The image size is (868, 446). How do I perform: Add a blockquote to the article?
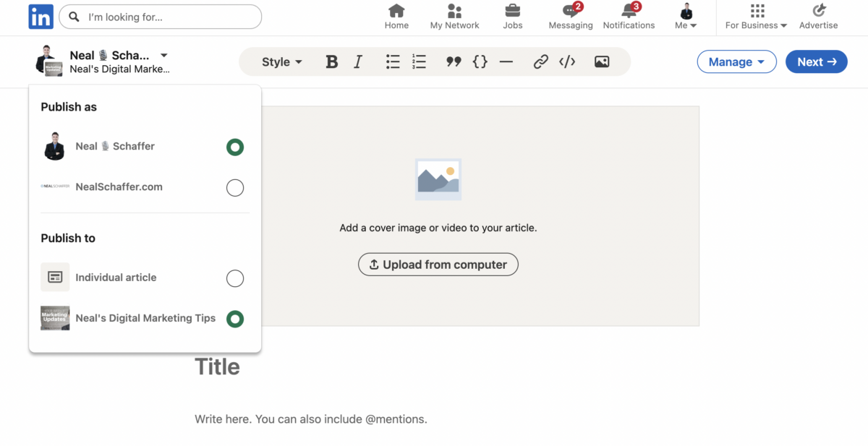tap(454, 61)
